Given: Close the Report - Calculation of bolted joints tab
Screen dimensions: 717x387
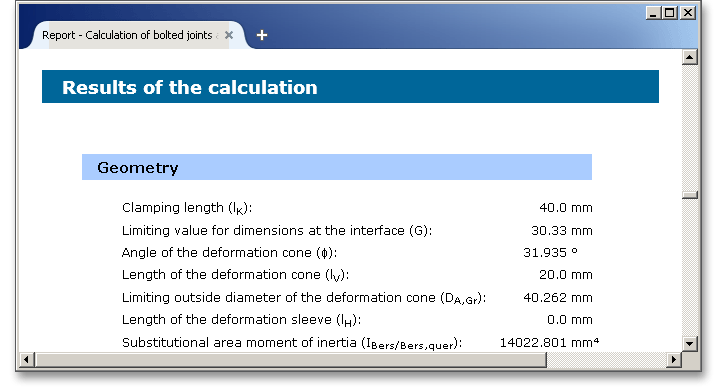Looking at the screenshot, I should (229, 35).
